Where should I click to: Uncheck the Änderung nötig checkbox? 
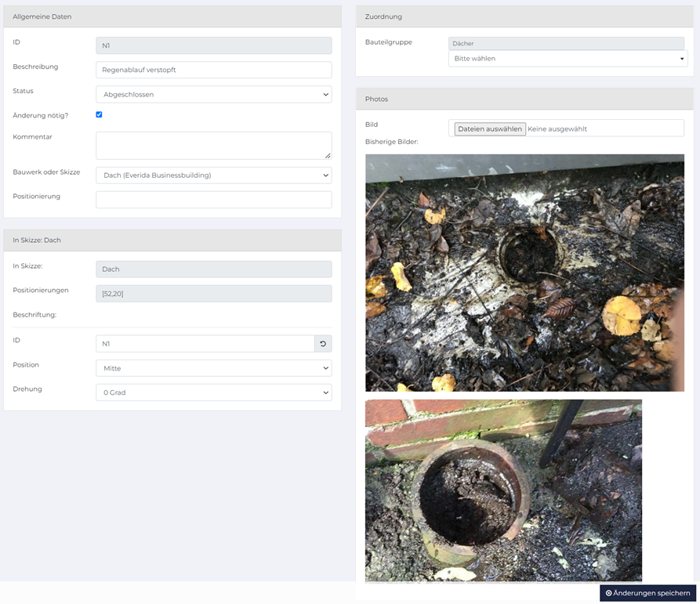(99, 114)
